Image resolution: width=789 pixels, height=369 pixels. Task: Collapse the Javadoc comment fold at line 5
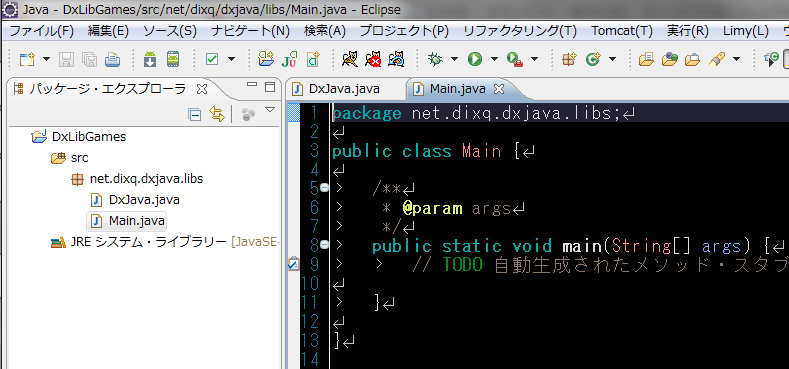click(x=324, y=188)
